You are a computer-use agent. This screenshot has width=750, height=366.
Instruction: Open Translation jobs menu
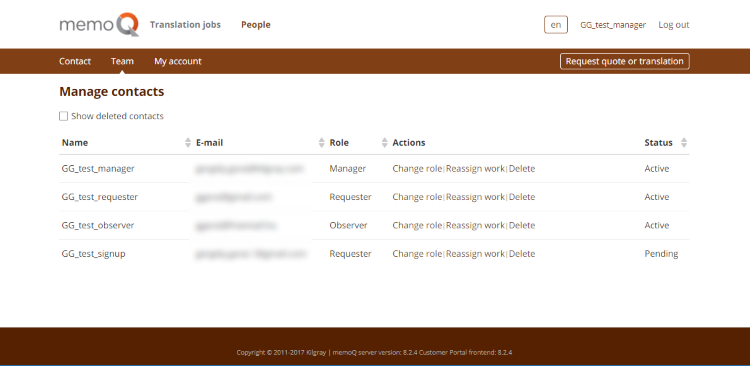click(186, 25)
